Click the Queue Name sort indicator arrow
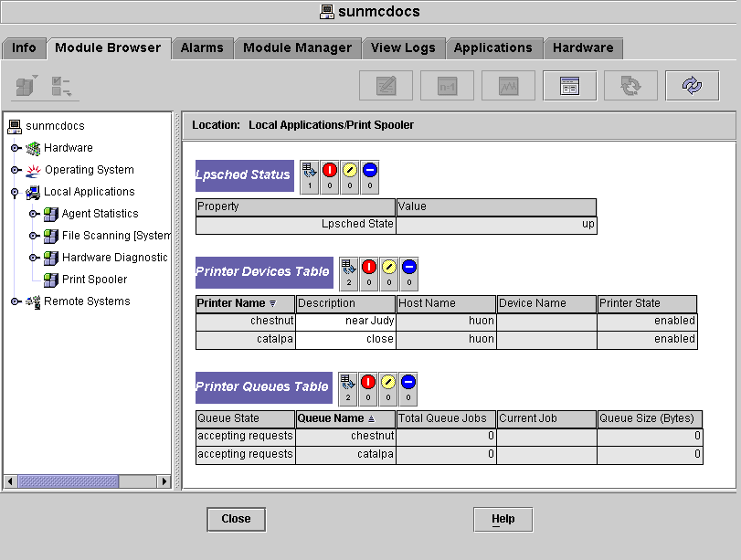The height and width of the screenshot is (560, 741). click(372, 418)
